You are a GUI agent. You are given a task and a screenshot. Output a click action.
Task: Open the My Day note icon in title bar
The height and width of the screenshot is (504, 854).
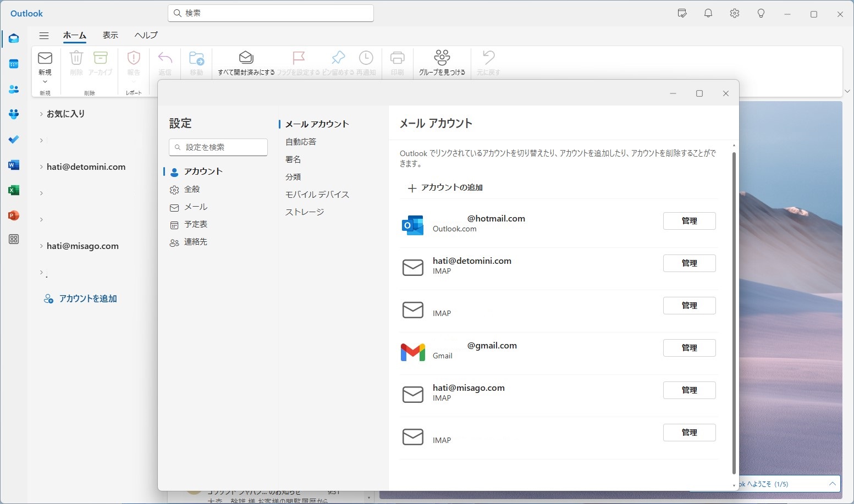(682, 14)
